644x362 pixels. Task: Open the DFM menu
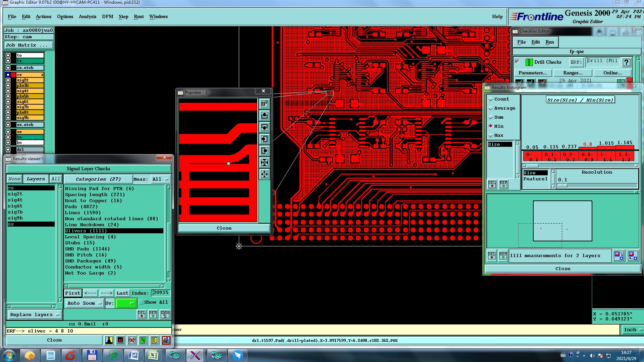pyautogui.click(x=107, y=16)
